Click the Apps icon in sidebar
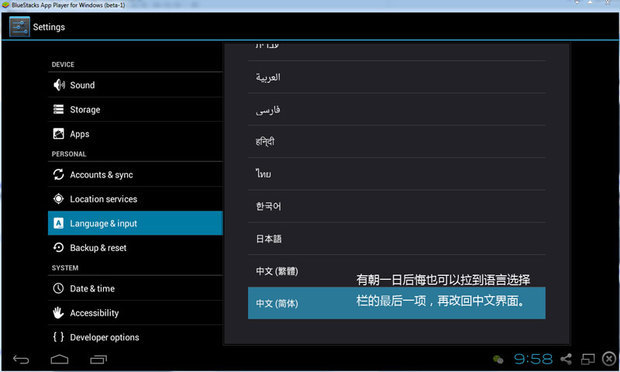The height and width of the screenshot is (372, 620). tap(59, 134)
